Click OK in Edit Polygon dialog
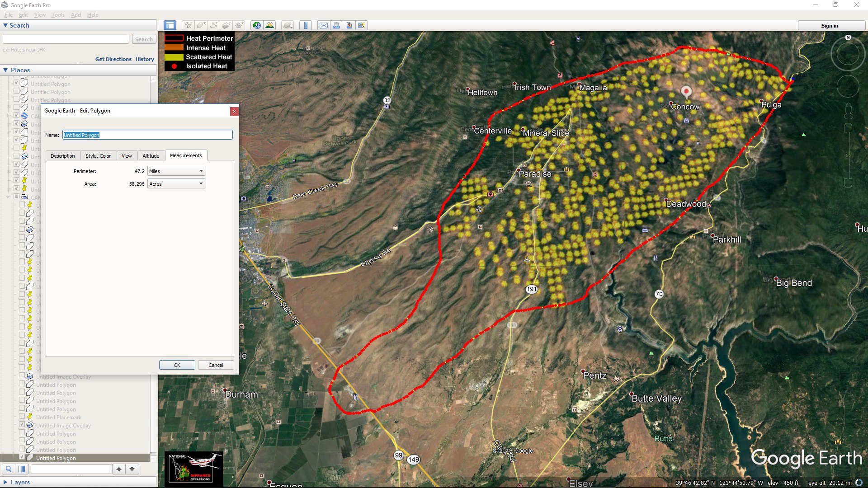Image resolution: width=868 pixels, height=488 pixels. coord(177,365)
